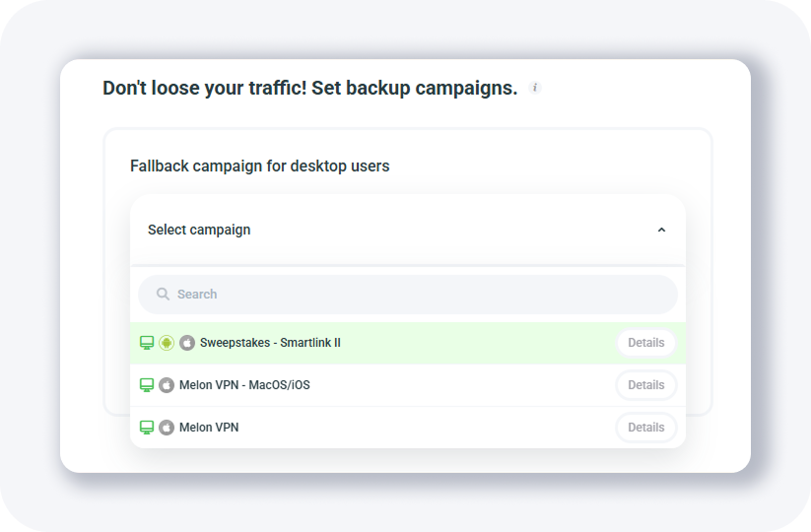The image size is (811, 532).
Task: Click Apple icon on Melon VPN - MacOS/iOS row
Action: tap(167, 385)
